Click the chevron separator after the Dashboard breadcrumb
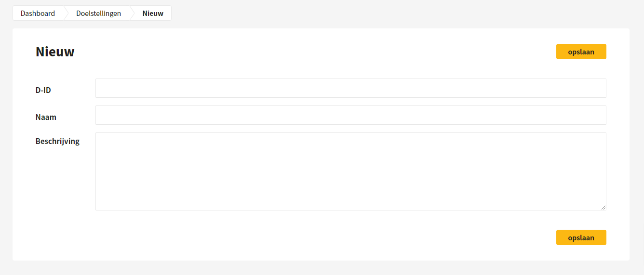Screen dimensions: 644x275 66,13
